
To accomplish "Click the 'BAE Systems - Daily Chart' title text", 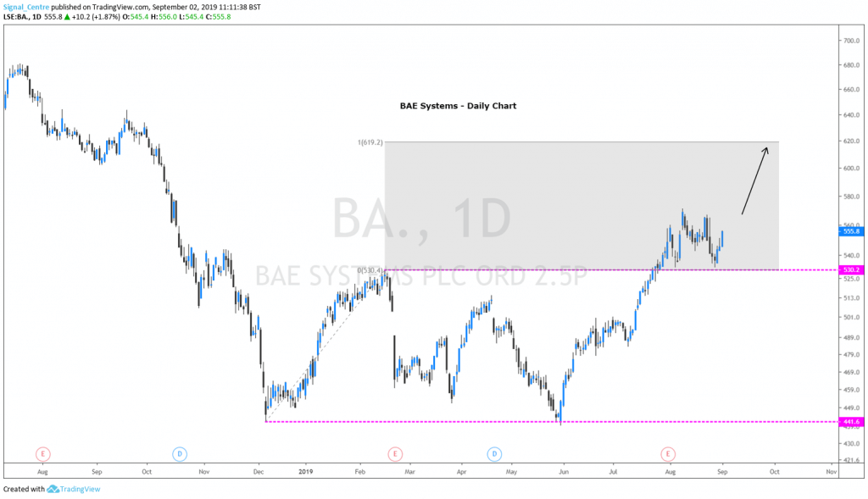I will pos(458,106).
